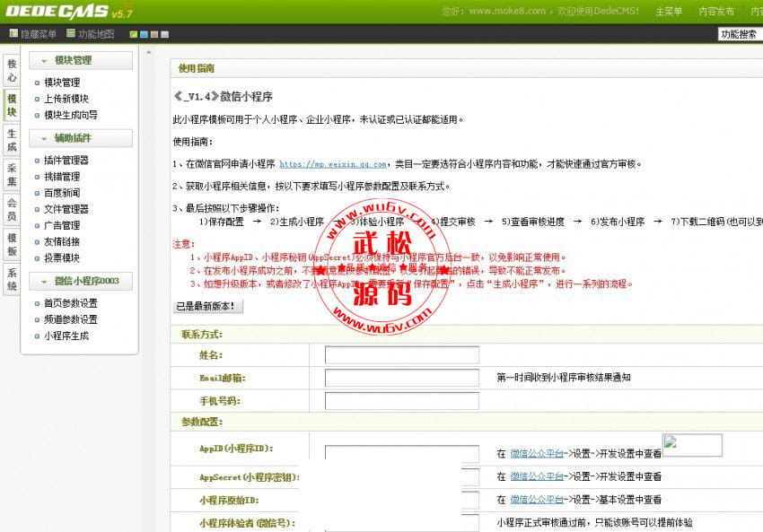Open 小程序生成 in sidebar
The image size is (763, 532).
pos(66,336)
